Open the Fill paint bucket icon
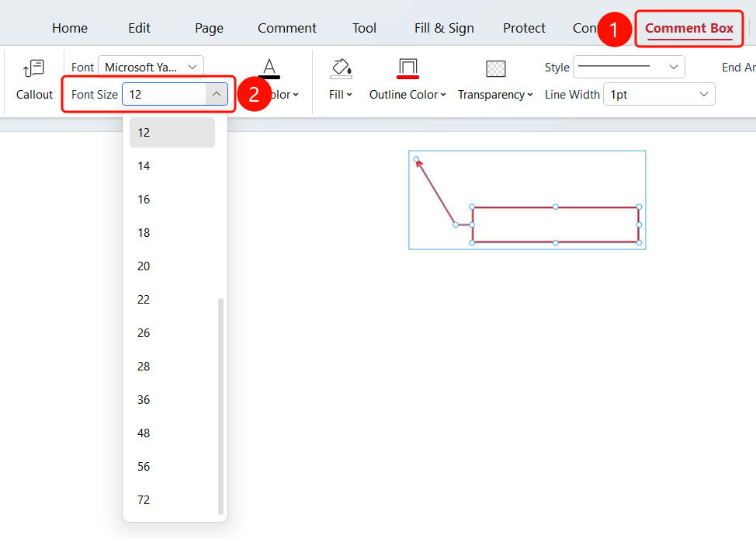 [341, 68]
